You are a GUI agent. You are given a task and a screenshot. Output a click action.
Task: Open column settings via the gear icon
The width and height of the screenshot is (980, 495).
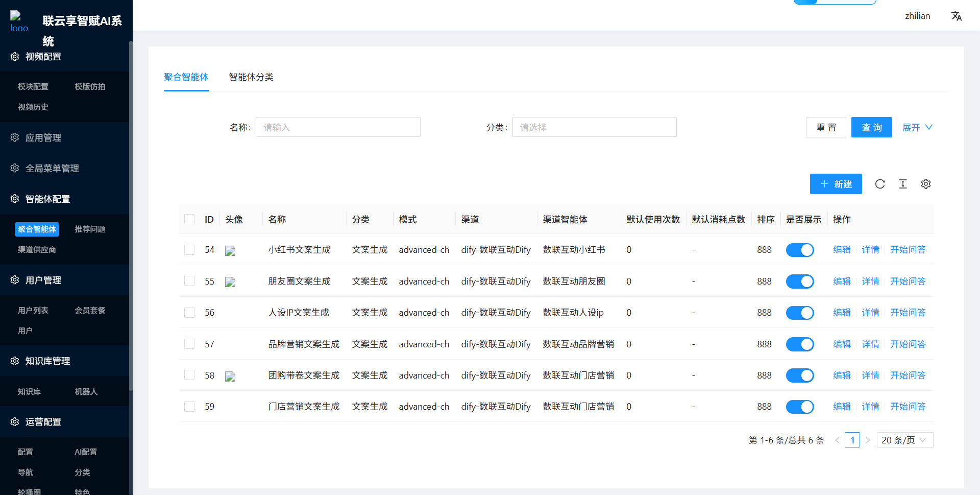[926, 184]
